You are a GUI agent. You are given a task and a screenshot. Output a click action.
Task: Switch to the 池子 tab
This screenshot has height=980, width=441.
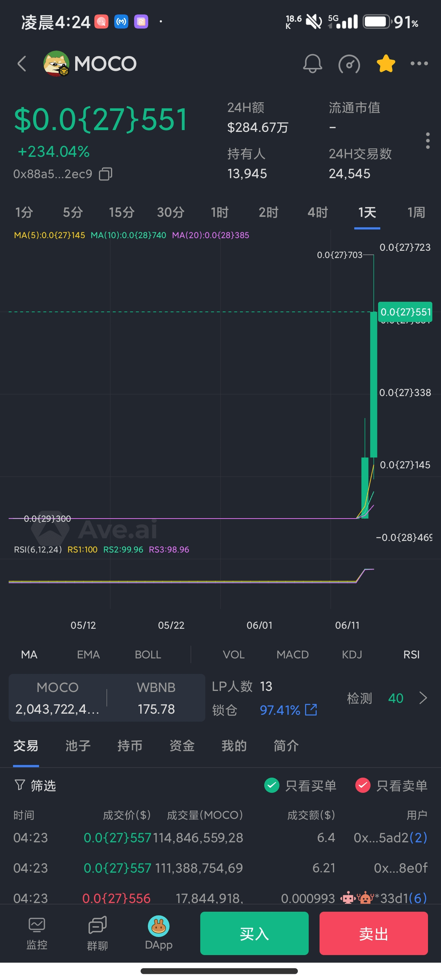[x=78, y=745]
